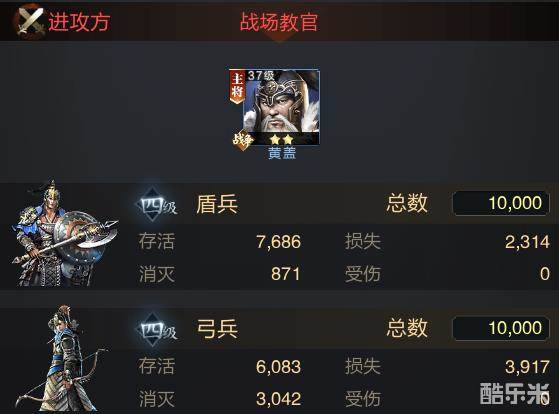Click the 盾兵 troop name

click(217, 204)
